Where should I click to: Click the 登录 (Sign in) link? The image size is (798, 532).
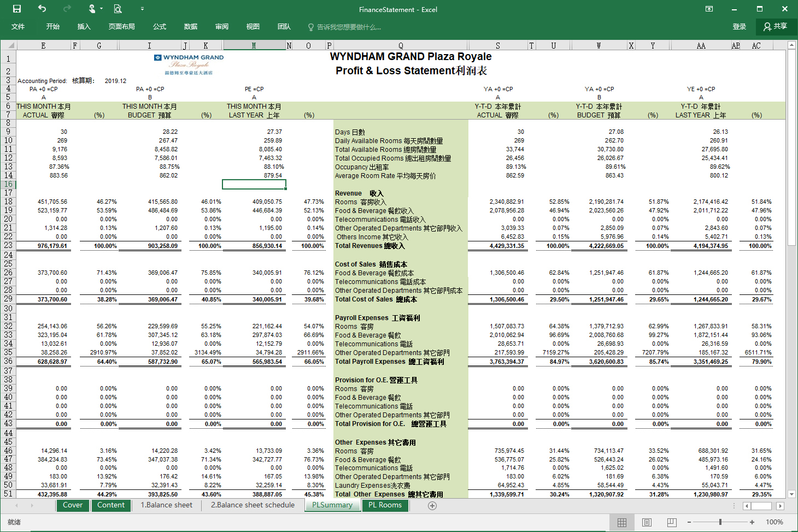click(x=739, y=27)
